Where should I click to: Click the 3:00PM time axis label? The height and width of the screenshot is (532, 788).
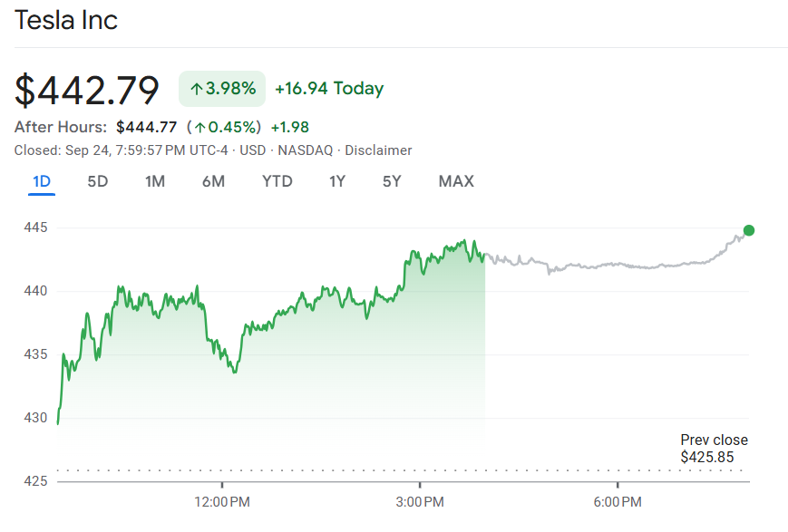(x=421, y=501)
